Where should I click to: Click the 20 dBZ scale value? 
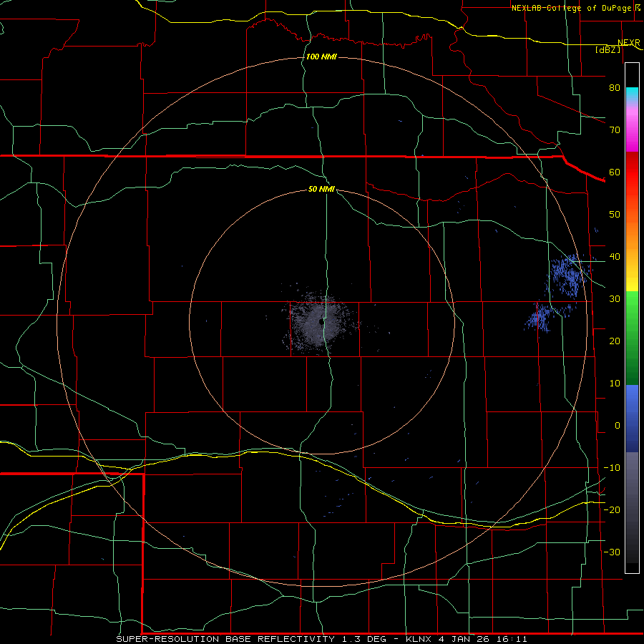(615, 341)
